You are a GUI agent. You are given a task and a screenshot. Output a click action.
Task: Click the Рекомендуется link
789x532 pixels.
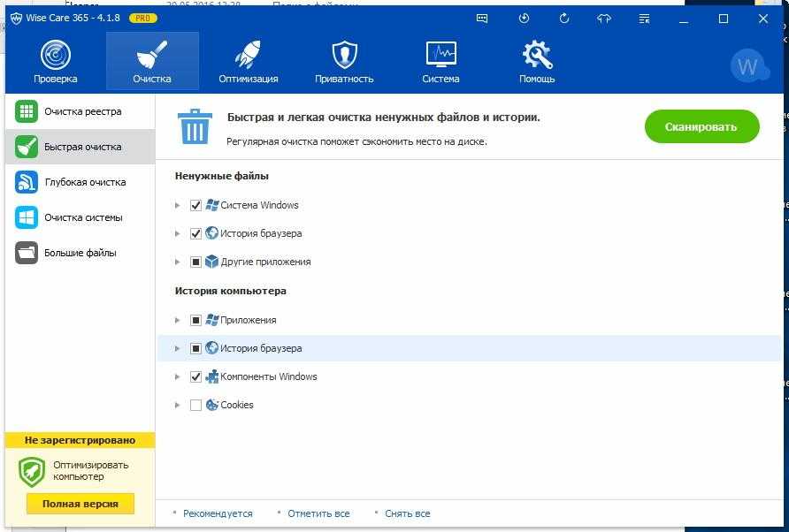(218, 513)
